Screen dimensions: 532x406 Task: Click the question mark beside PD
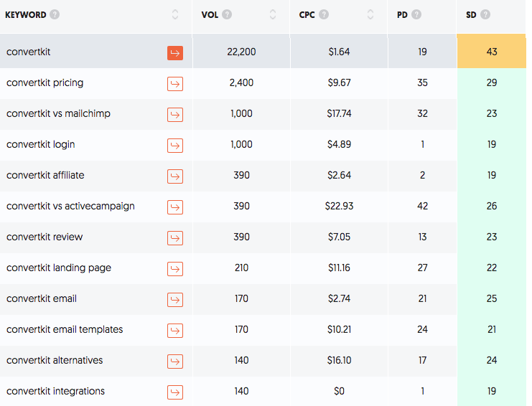tap(416, 15)
